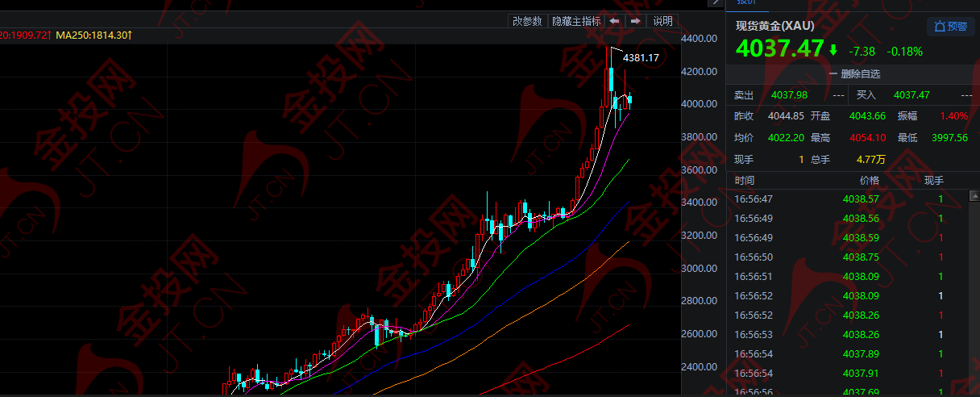
Task: Click 删除自选 to remove from watchlist
Action: 853,73
